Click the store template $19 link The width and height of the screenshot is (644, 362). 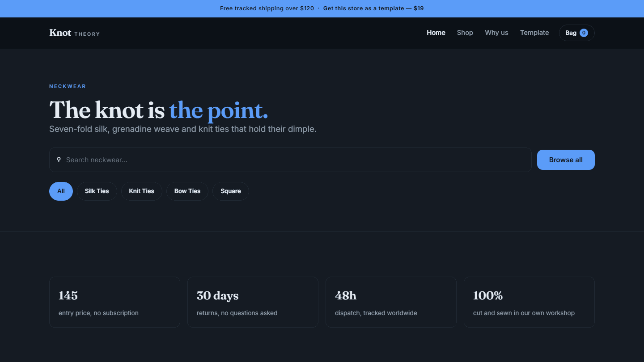(x=373, y=8)
